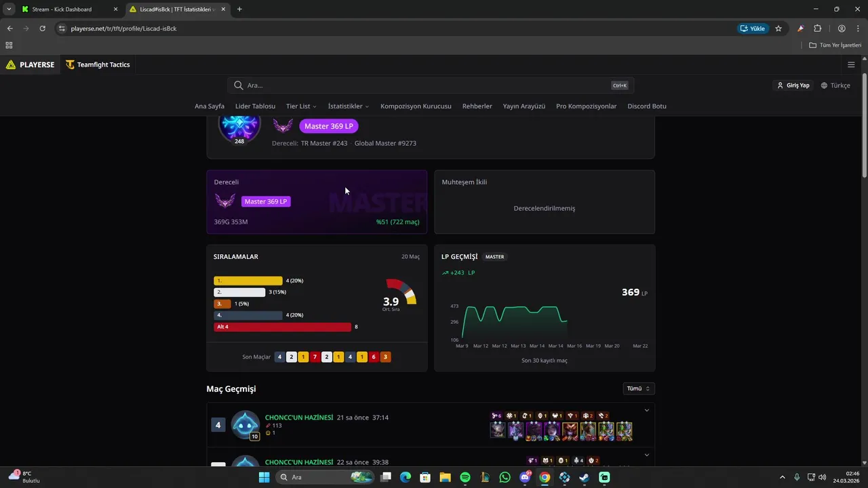Open the Tüm Yer İşaretleri bookmarks folder
868x488 pixels.
835,45
